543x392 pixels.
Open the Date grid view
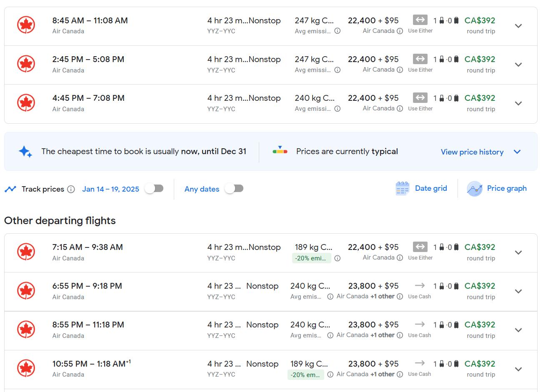tap(431, 188)
